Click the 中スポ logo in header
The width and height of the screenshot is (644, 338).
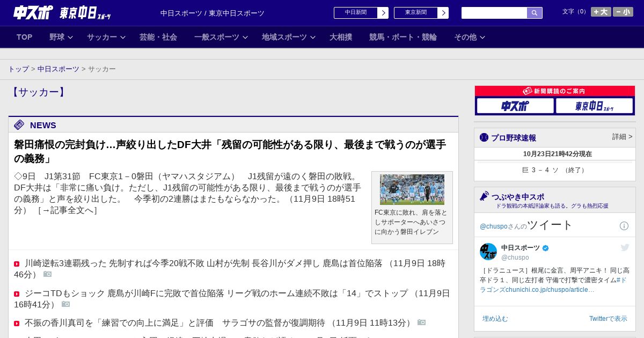(x=33, y=12)
